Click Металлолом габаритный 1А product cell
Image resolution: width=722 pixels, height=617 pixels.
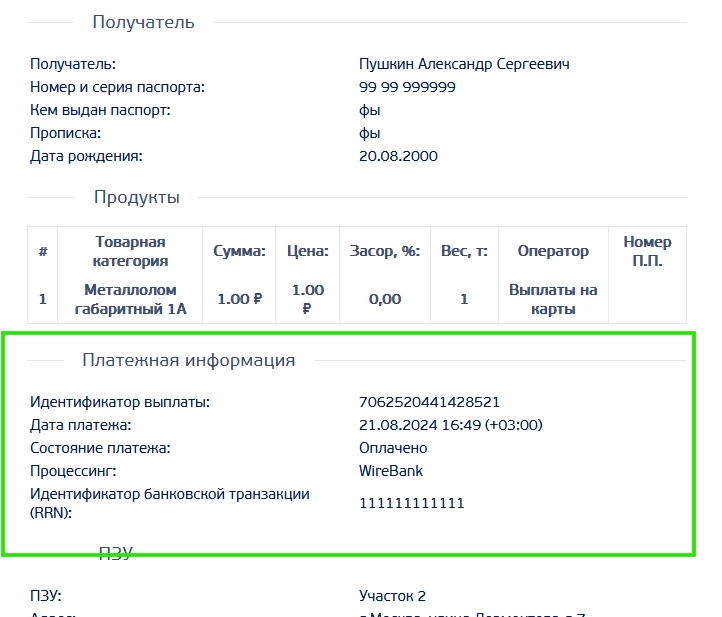pyautogui.click(x=130, y=299)
